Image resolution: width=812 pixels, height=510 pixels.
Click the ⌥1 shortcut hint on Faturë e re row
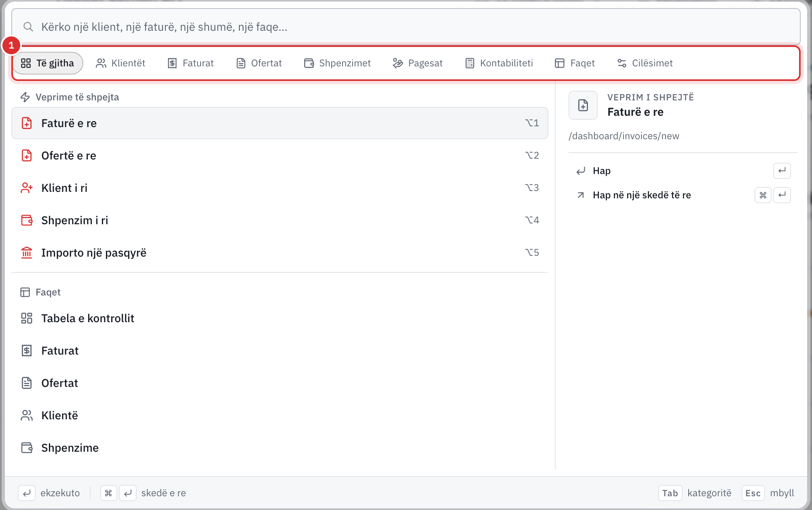point(532,123)
